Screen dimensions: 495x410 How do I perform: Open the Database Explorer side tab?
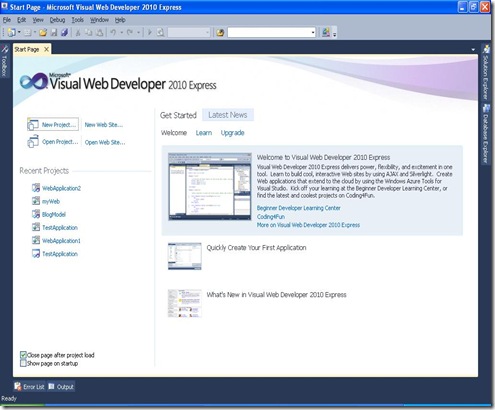[x=486, y=134]
